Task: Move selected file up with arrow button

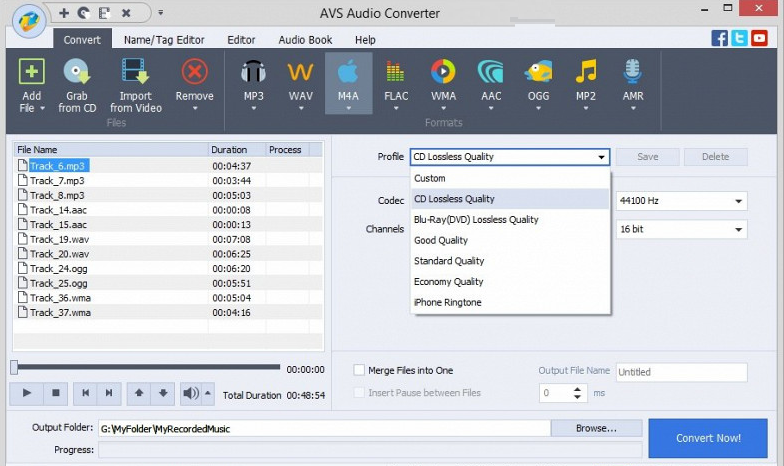Action: coord(139,393)
